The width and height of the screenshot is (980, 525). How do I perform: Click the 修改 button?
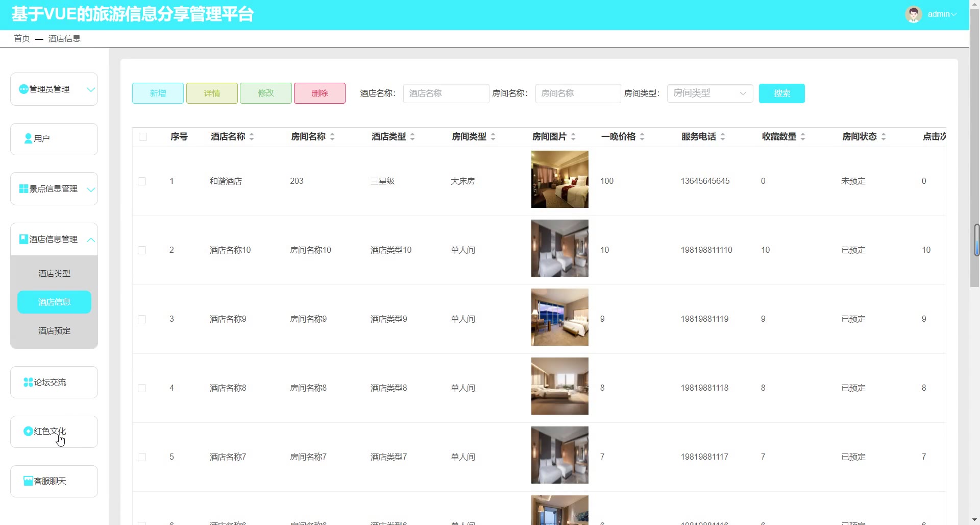coord(266,93)
